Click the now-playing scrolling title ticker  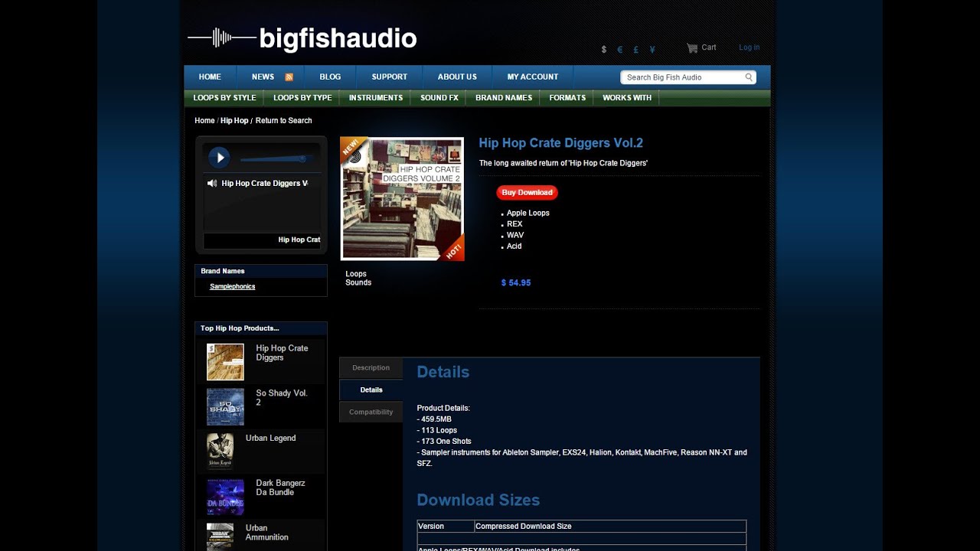(262, 240)
